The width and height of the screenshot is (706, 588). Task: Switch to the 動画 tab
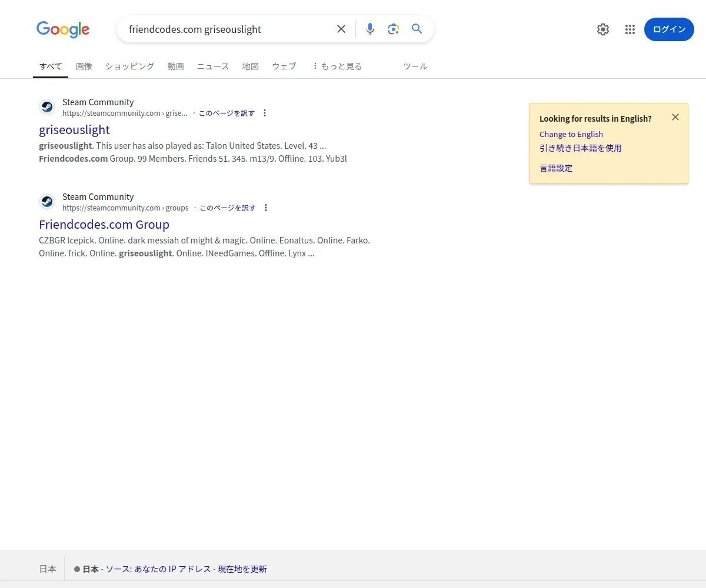pyautogui.click(x=175, y=66)
